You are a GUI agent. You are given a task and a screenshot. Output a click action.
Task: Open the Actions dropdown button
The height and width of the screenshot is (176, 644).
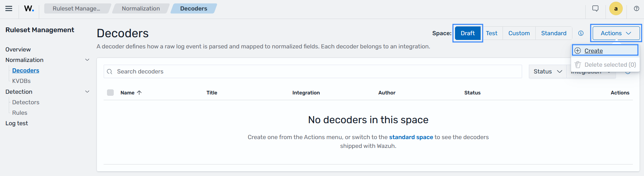(x=616, y=33)
